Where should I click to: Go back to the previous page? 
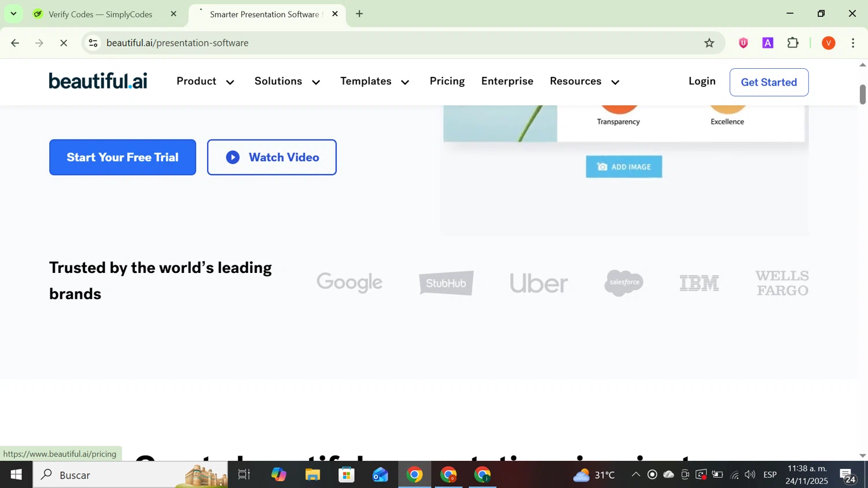[x=15, y=43]
